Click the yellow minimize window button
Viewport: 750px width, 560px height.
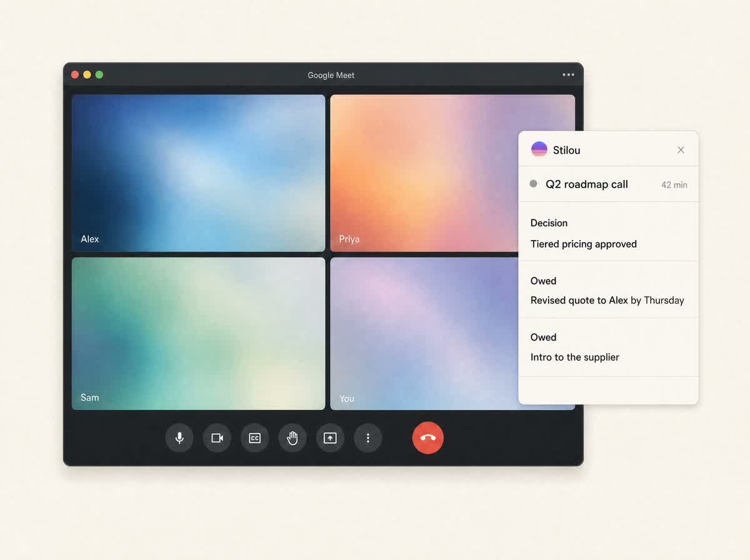click(x=87, y=75)
